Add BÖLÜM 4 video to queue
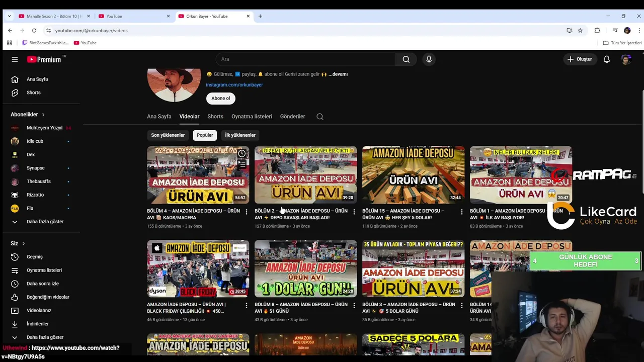This screenshot has width=644, height=362. click(242, 164)
